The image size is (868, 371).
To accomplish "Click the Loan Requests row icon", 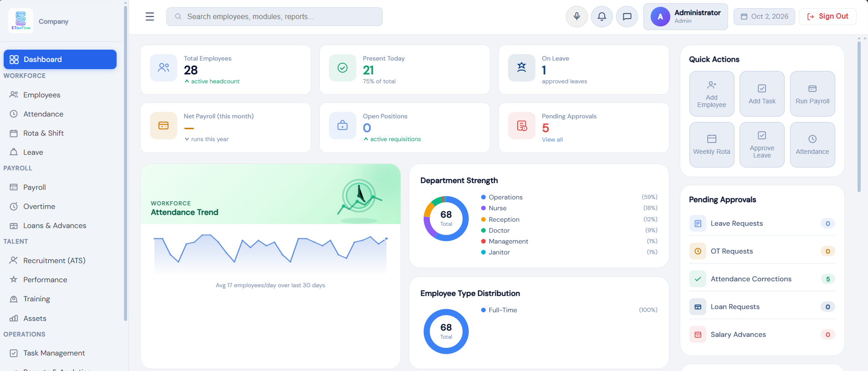I will pos(698,307).
